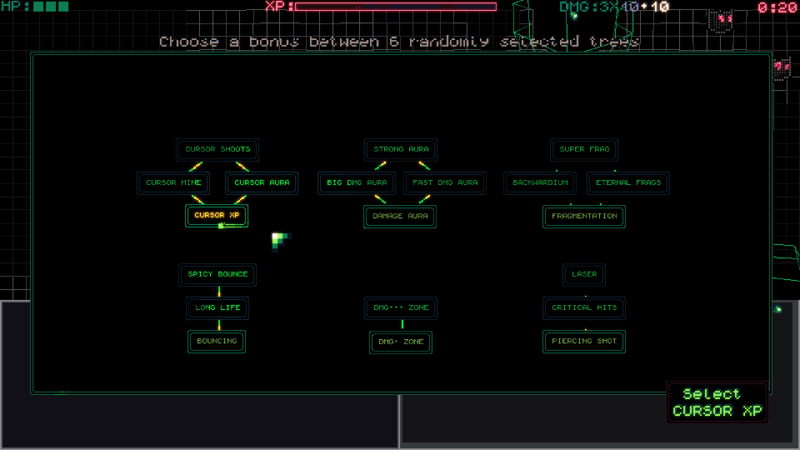The width and height of the screenshot is (800, 450).
Task: Pick the CURSOR MINE upgrade
Action: pyautogui.click(x=173, y=183)
